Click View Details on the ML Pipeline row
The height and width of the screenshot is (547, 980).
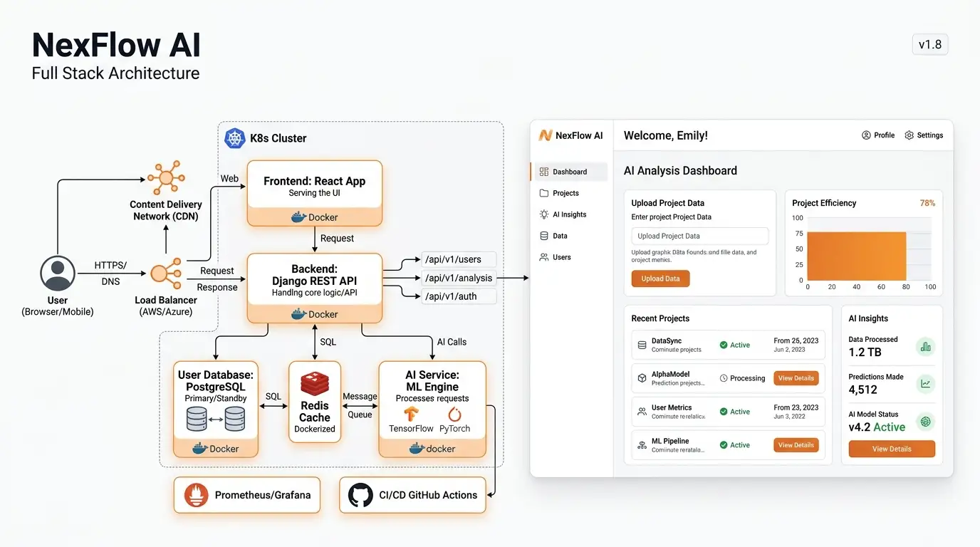tap(796, 445)
